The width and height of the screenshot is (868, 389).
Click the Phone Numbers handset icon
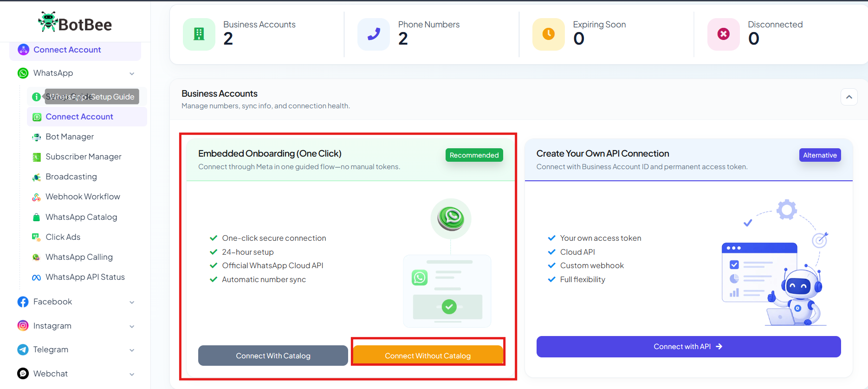(x=374, y=34)
